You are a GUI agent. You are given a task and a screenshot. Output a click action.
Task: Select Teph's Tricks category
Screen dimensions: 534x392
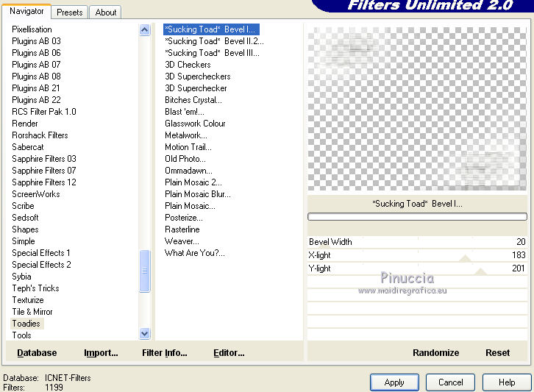tap(35, 288)
